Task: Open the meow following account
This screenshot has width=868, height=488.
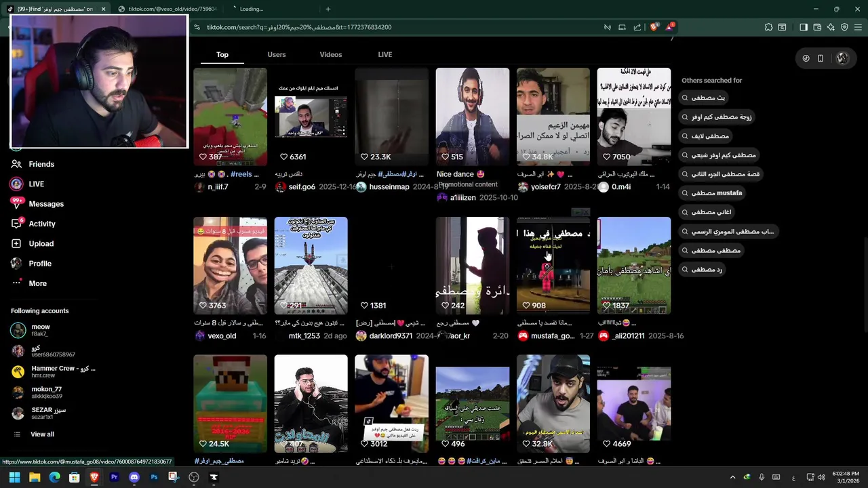Action: (x=31, y=330)
